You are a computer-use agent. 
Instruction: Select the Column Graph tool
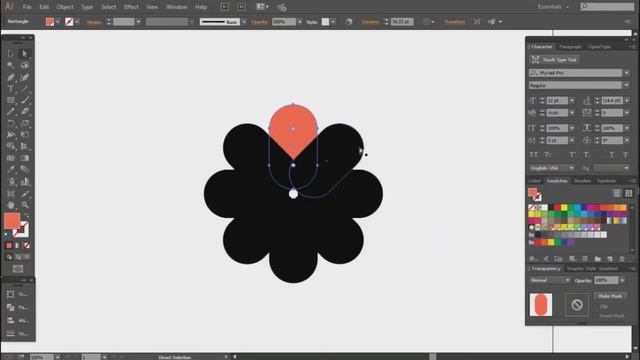click(x=24, y=182)
